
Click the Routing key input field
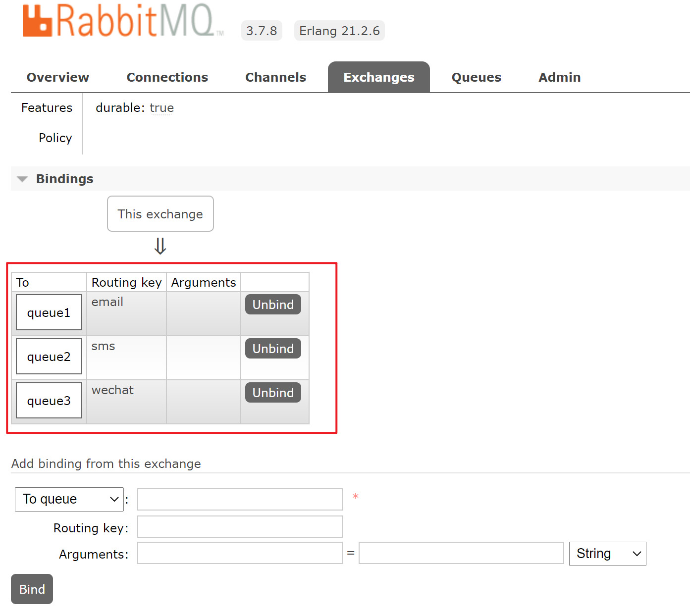point(240,527)
